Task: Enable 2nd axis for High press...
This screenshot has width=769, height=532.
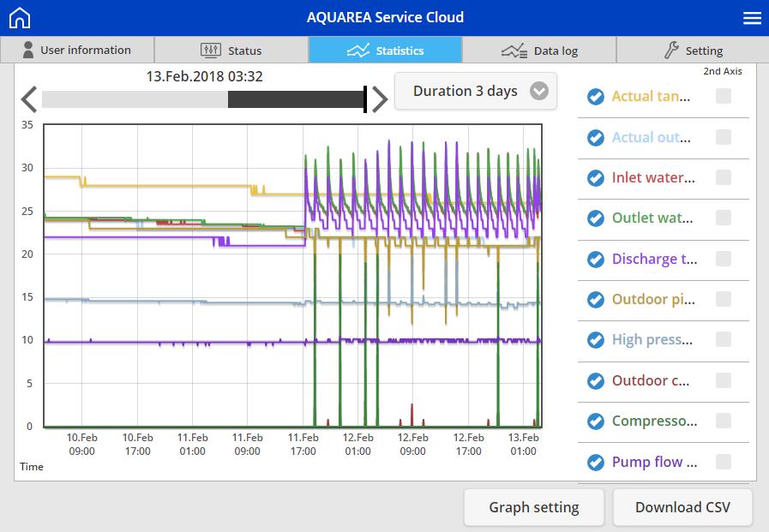Action: tap(724, 339)
